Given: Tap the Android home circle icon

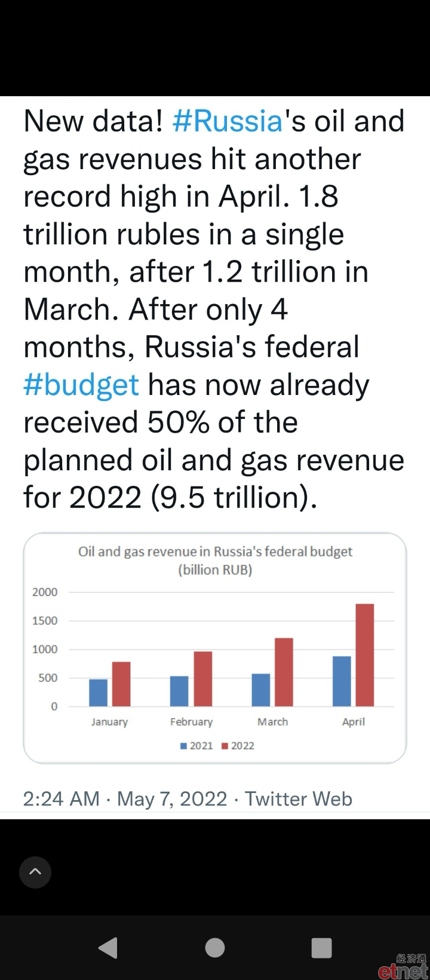Looking at the screenshot, I should coord(215,948).
